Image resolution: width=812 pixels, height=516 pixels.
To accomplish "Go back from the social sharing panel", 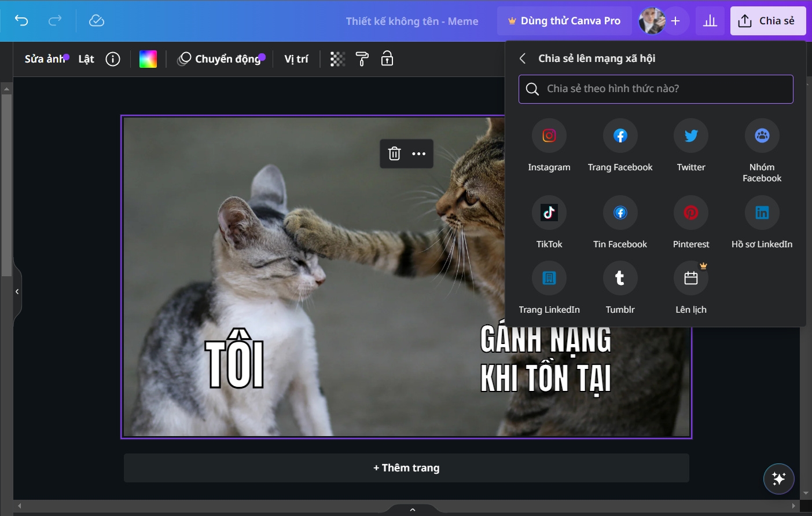I will pos(522,58).
